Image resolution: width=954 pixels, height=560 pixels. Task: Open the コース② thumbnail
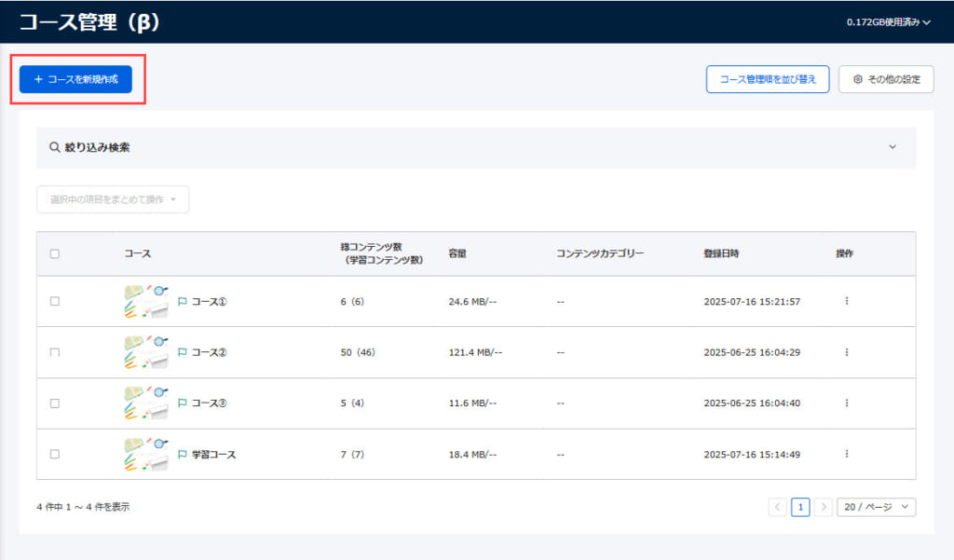pyautogui.click(x=146, y=352)
